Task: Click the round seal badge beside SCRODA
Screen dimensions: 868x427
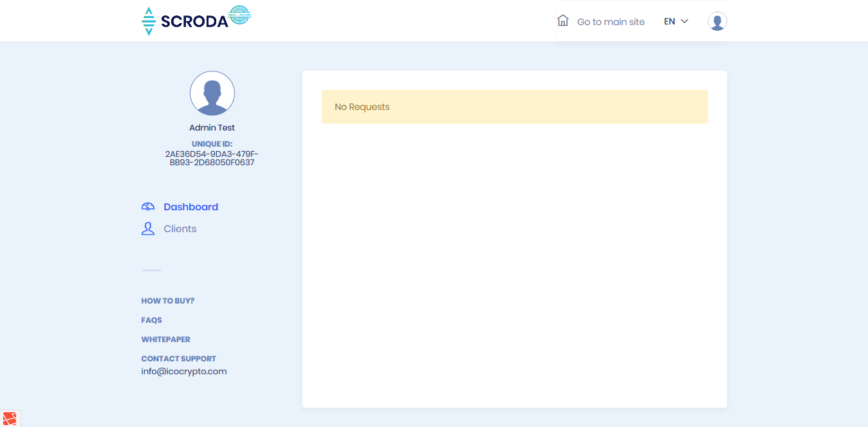Action: tap(240, 15)
